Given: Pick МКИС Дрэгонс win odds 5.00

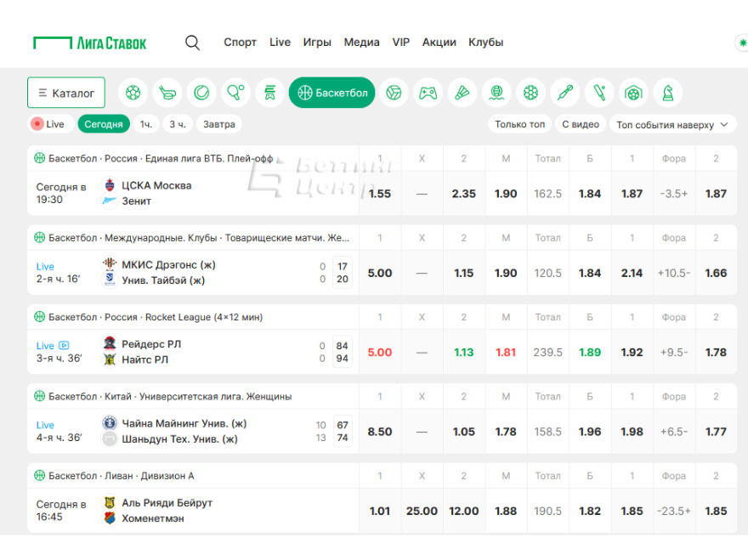Looking at the screenshot, I should pos(380,273).
